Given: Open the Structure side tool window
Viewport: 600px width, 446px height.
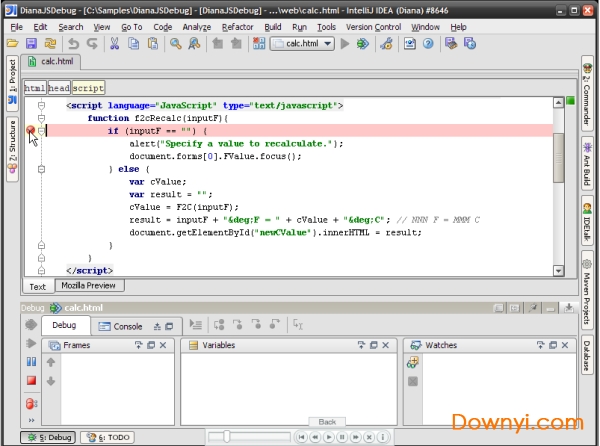Looking at the screenshot, I should coord(12,148).
